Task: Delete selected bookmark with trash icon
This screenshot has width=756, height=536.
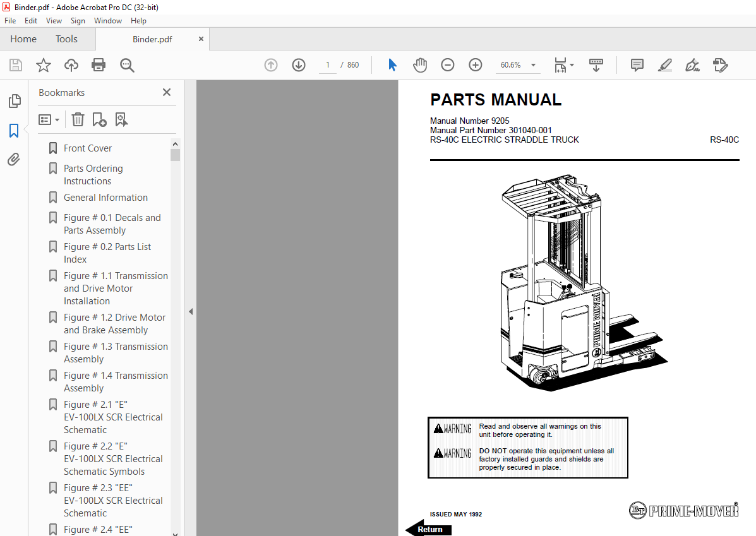Action: click(78, 119)
